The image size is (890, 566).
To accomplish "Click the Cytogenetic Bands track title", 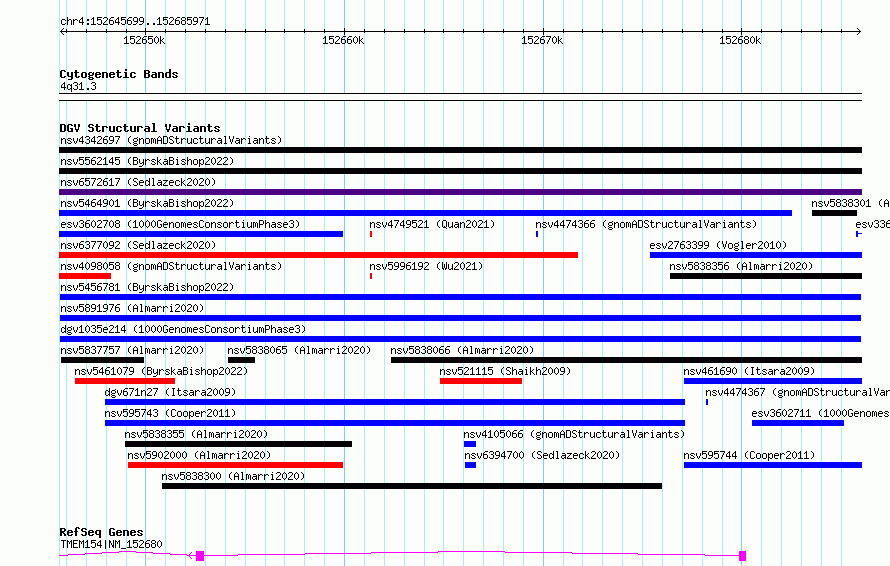I will [x=119, y=74].
